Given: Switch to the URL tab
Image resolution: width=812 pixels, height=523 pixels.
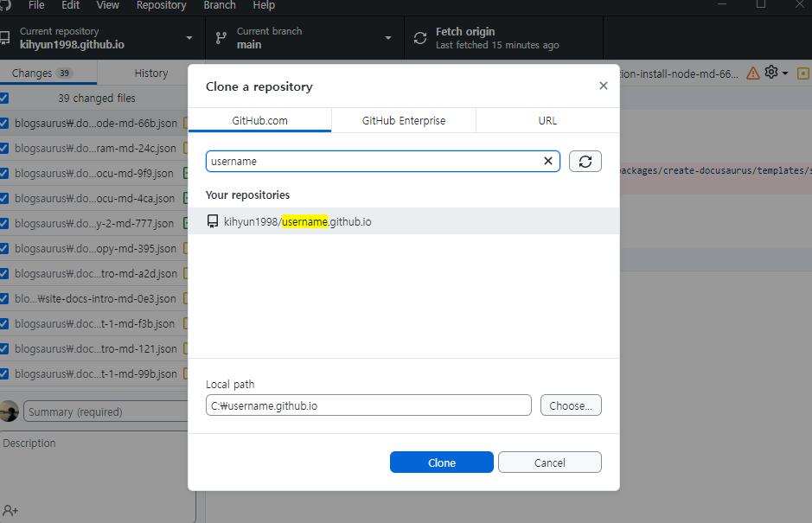Looking at the screenshot, I should tap(547, 121).
